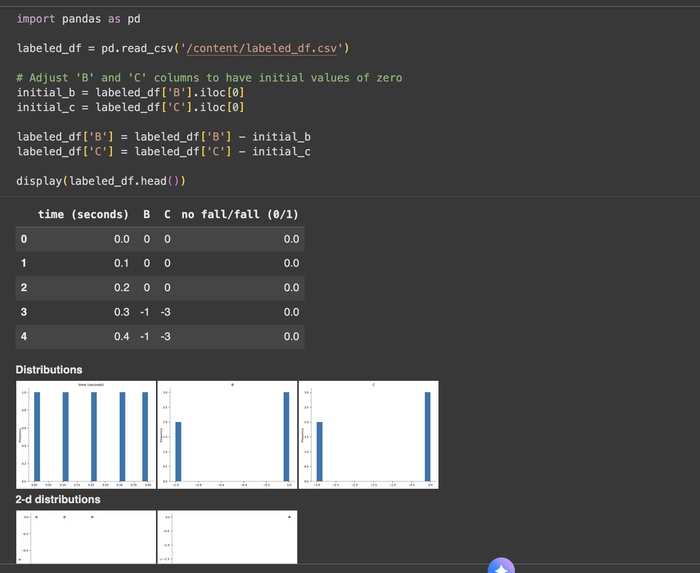
Task: Open the B distribution histogram thumbnail
Action: (x=227, y=435)
